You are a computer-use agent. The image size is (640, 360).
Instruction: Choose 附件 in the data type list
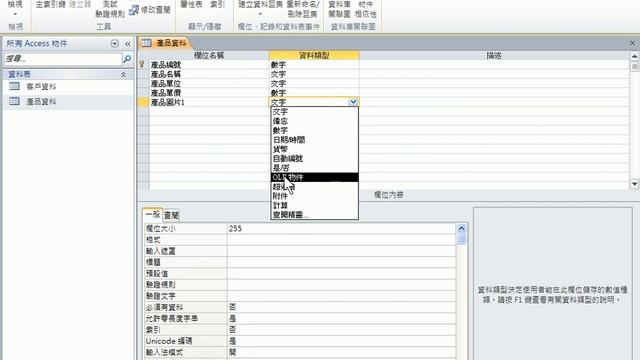pyautogui.click(x=314, y=196)
